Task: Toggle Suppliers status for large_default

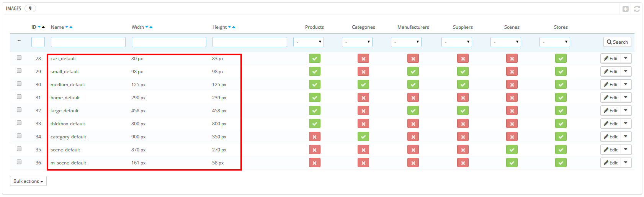Action: [x=463, y=111]
